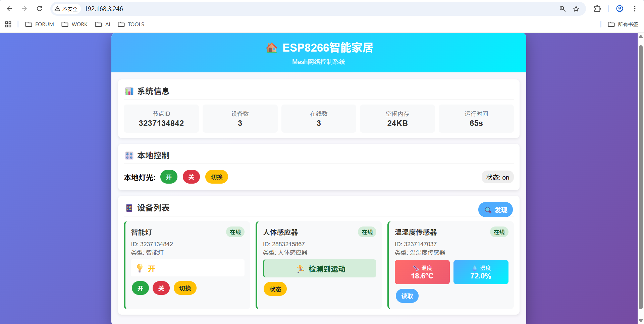The width and height of the screenshot is (644, 324).
Task: Click the 设备数 info tile
Action: 240,119
